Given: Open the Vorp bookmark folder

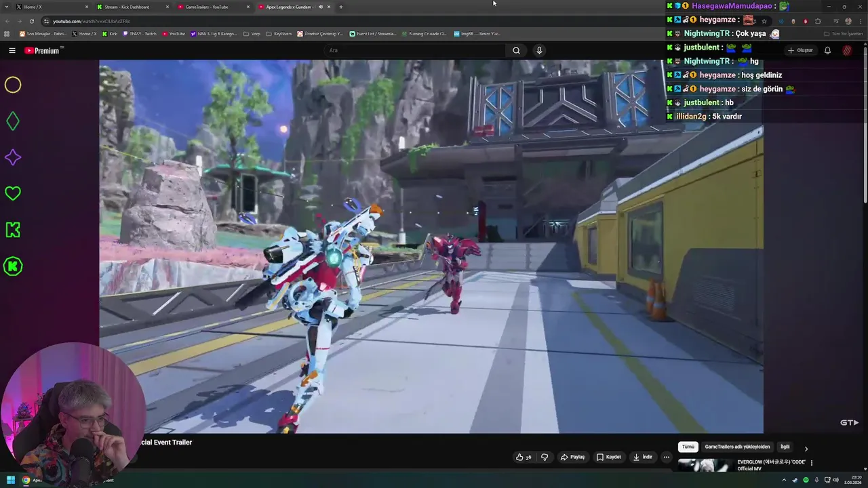Looking at the screenshot, I should point(252,33).
